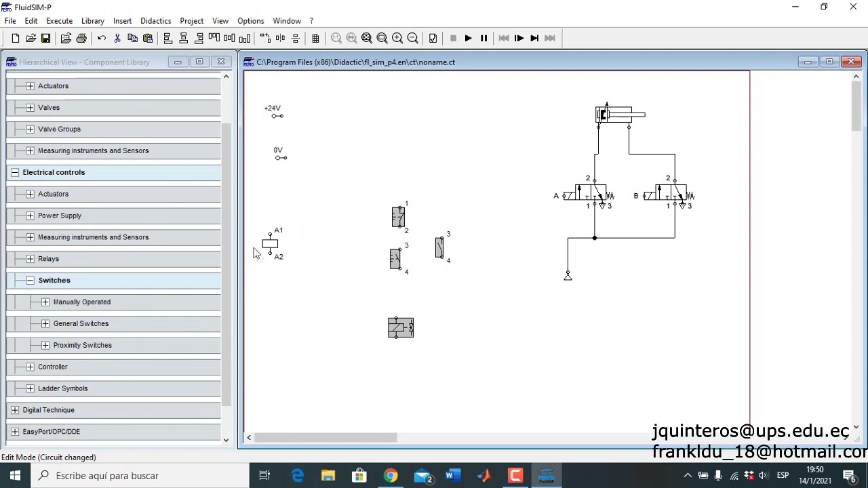
Task: Expand the Valve Groups category
Action: point(30,129)
